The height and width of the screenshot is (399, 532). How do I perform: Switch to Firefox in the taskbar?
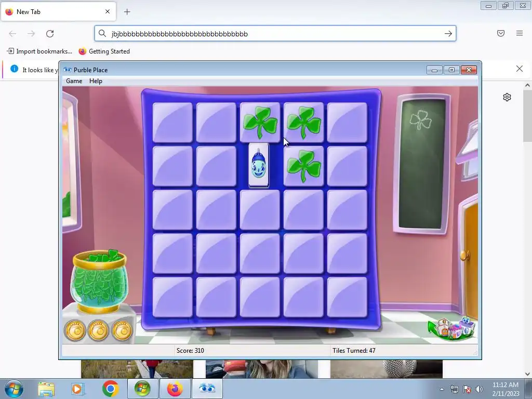pos(175,389)
